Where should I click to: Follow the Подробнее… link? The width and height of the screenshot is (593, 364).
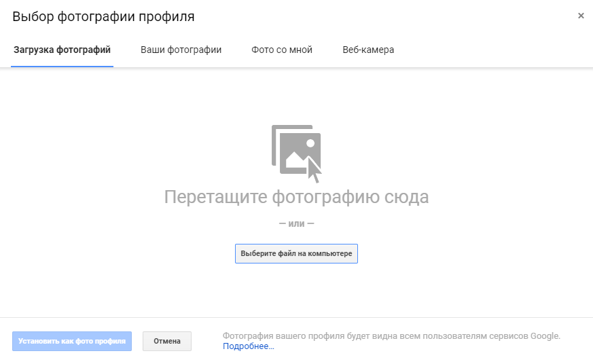click(x=248, y=346)
